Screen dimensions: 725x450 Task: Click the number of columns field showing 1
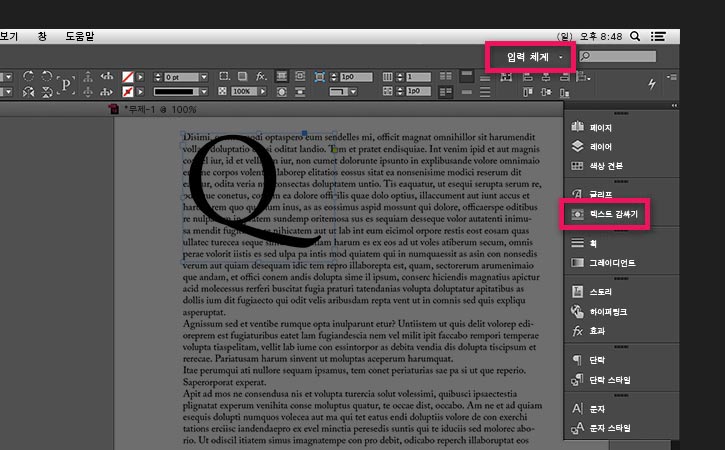[x=418, y=77]
